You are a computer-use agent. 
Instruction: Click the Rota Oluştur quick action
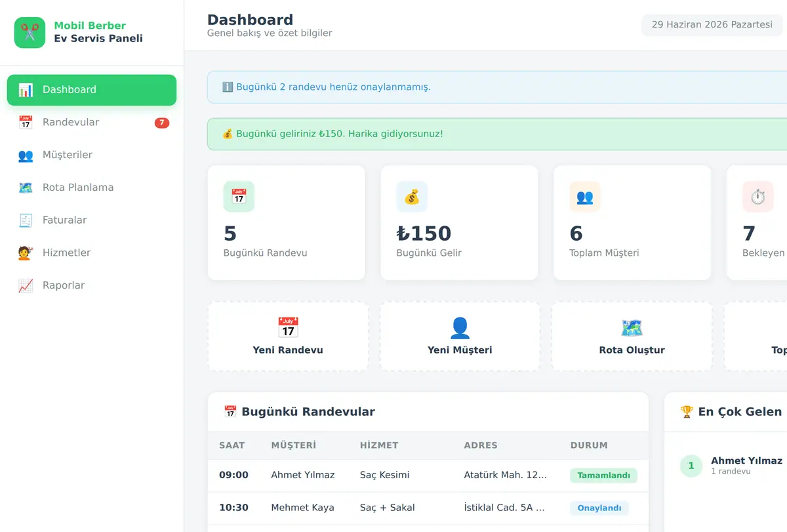(632, 337)
